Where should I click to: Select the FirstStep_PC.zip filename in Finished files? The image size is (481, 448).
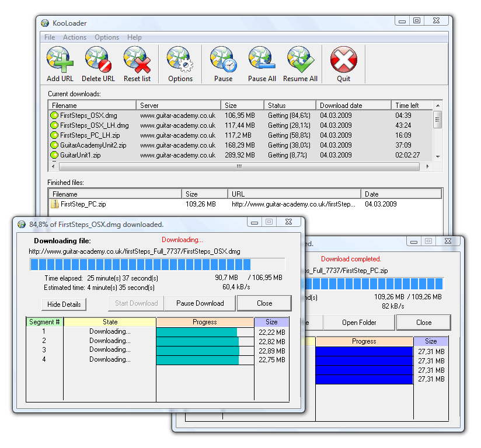[83, 204]
